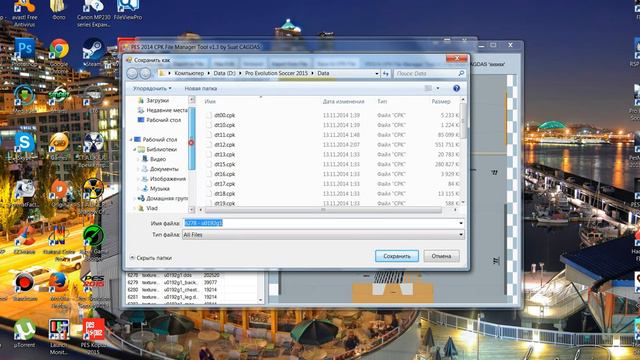Close the Сохранить как dialog
Viewport: 640px width, 360px height.
click(457, 59)
